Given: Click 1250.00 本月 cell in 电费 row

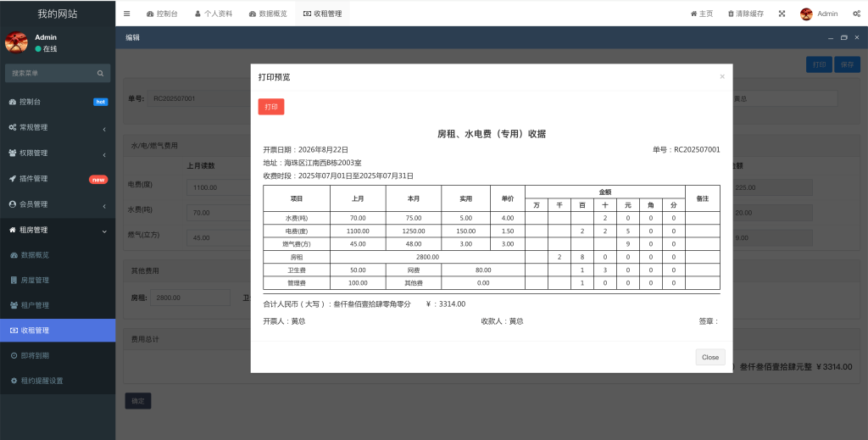Looking at the screenshot, I should pos(414,231).
